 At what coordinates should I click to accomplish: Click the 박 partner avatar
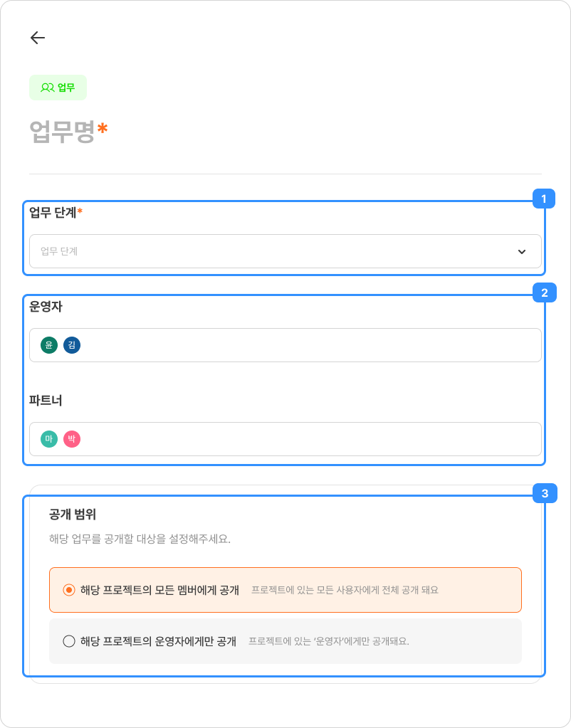point(72,439)
